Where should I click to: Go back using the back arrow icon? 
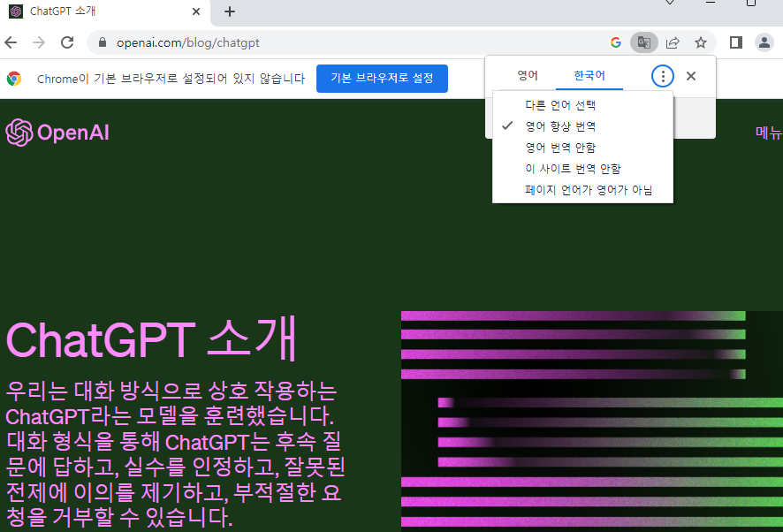(x=10, y=42)
